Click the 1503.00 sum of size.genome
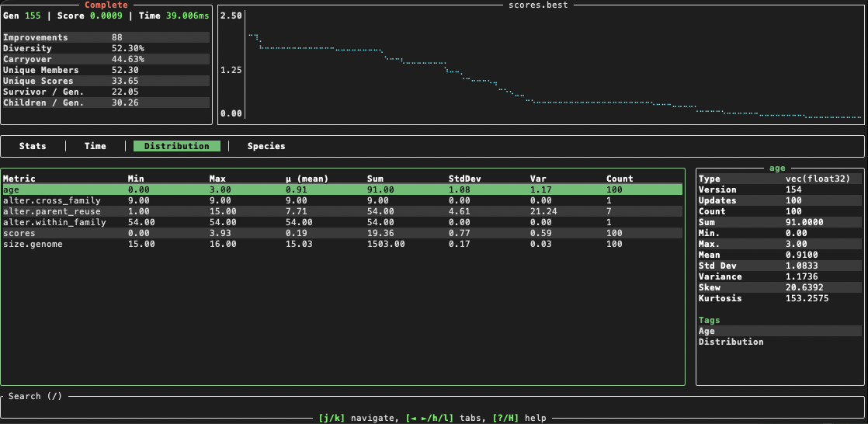The image size is (868, 424). click(x=386, y=244)
